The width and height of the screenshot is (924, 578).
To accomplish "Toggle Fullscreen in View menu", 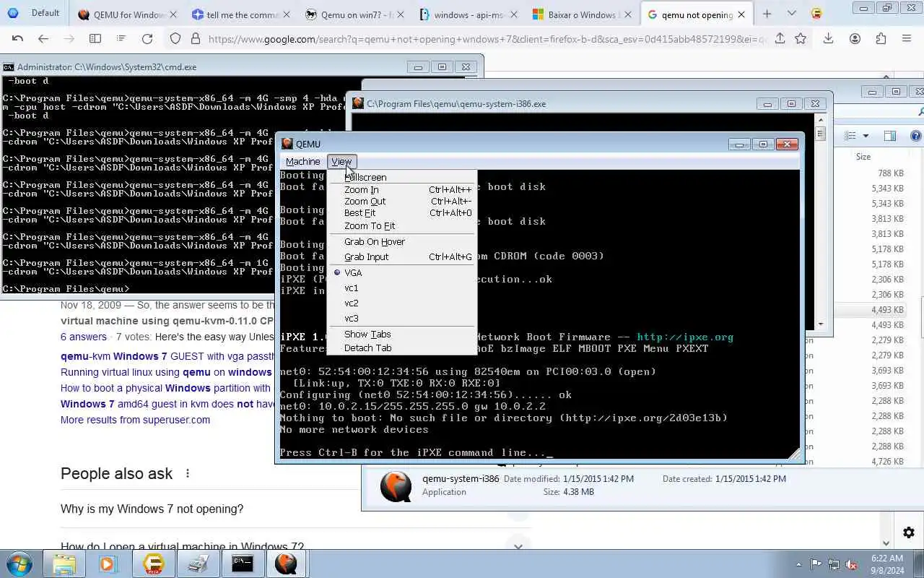I will tap(402, 177).
